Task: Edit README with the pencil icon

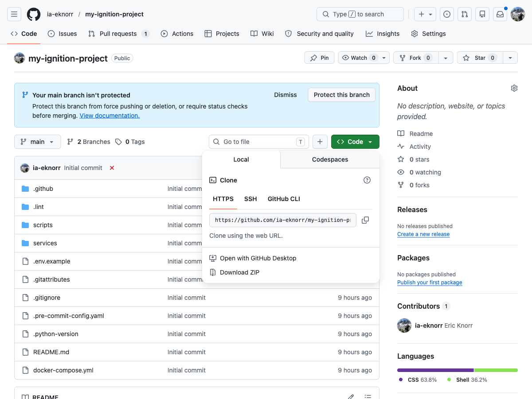Action: tap(351, 397)
